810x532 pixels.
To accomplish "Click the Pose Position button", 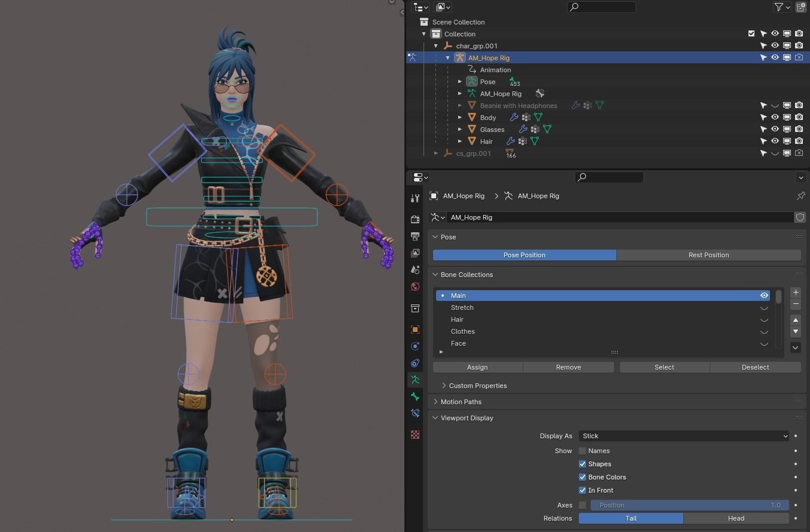I will (x=524, y=255).
